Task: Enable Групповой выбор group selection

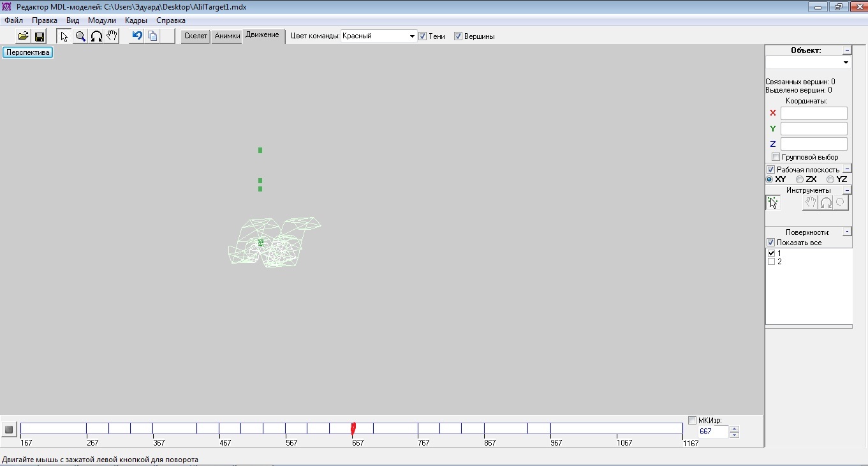Action: click(776, 157)
